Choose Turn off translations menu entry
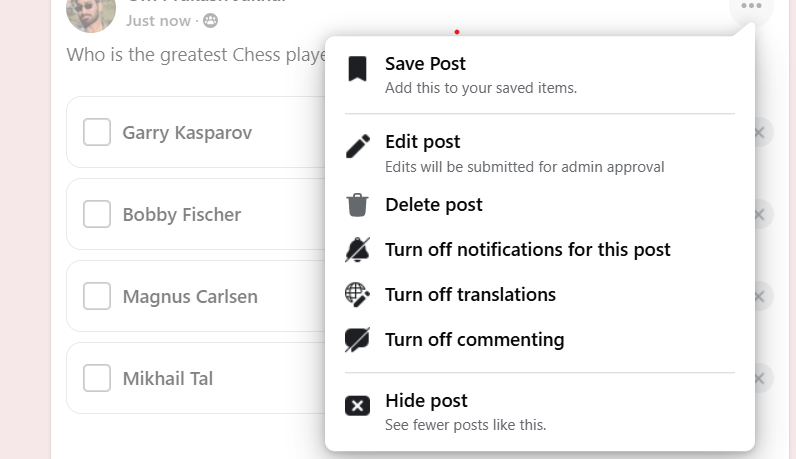 coord(470,295)
